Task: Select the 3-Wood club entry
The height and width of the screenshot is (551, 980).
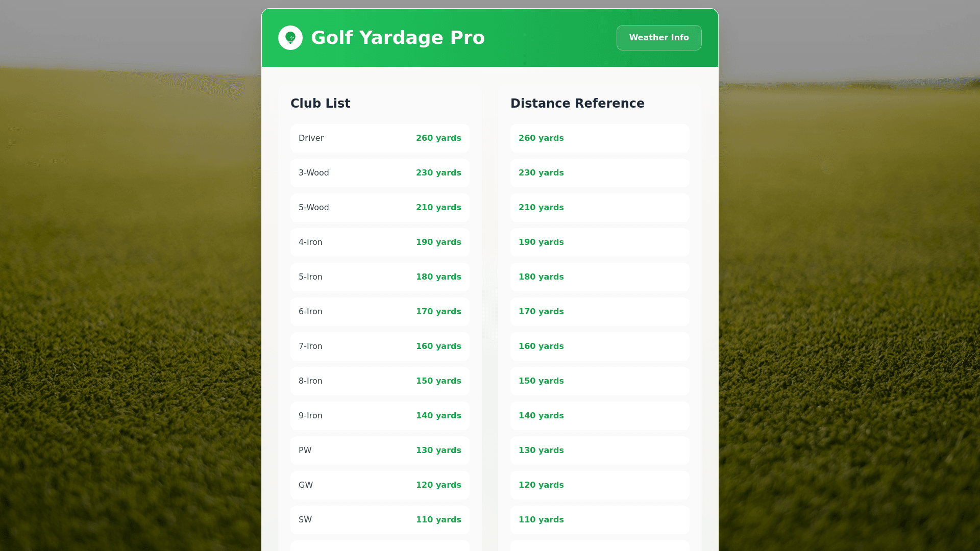Action: [380, 173]
